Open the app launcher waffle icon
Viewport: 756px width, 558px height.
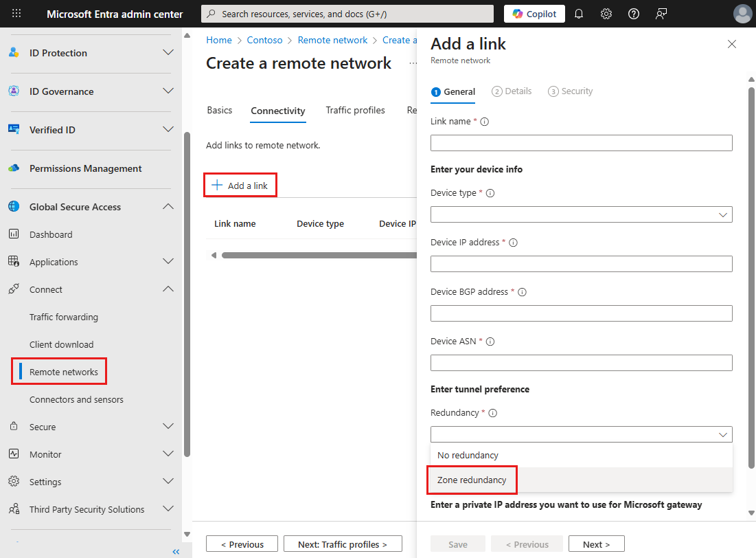[16, 14]
